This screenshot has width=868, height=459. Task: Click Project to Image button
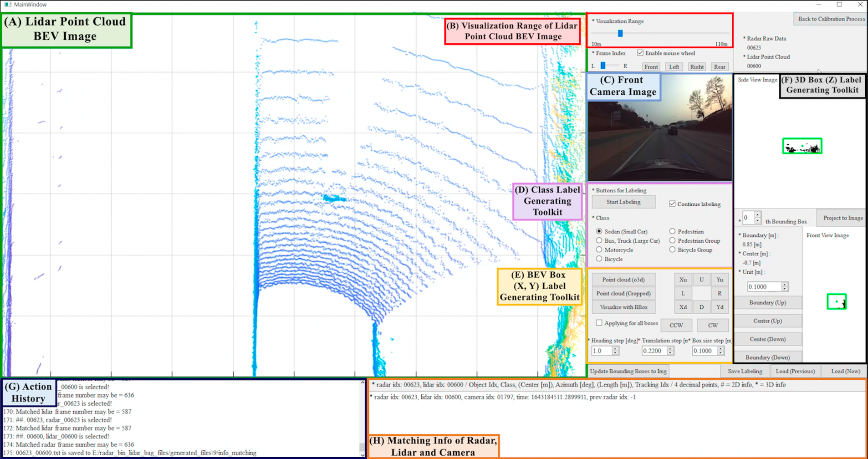[x=842, y=218]
